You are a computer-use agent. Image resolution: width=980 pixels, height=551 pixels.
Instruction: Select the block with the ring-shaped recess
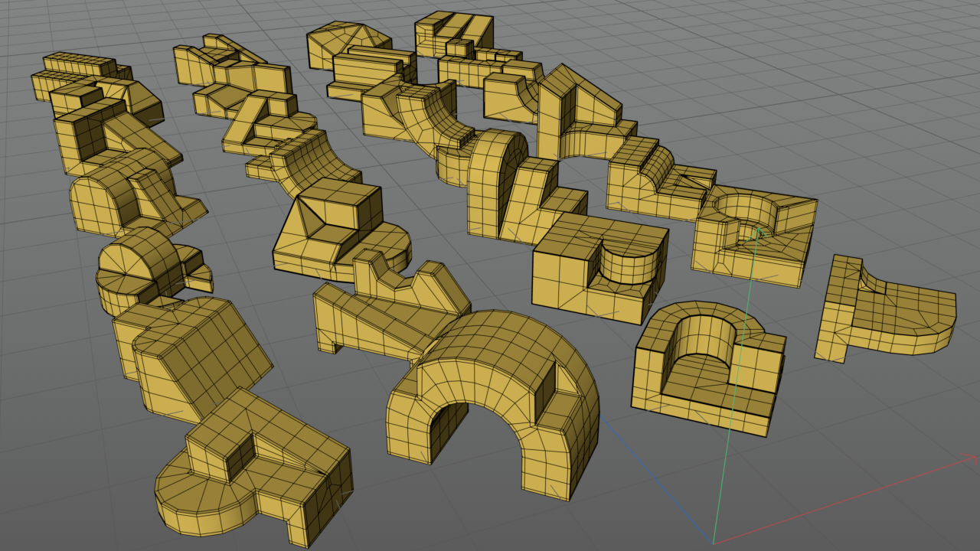(x=754, y=236)
